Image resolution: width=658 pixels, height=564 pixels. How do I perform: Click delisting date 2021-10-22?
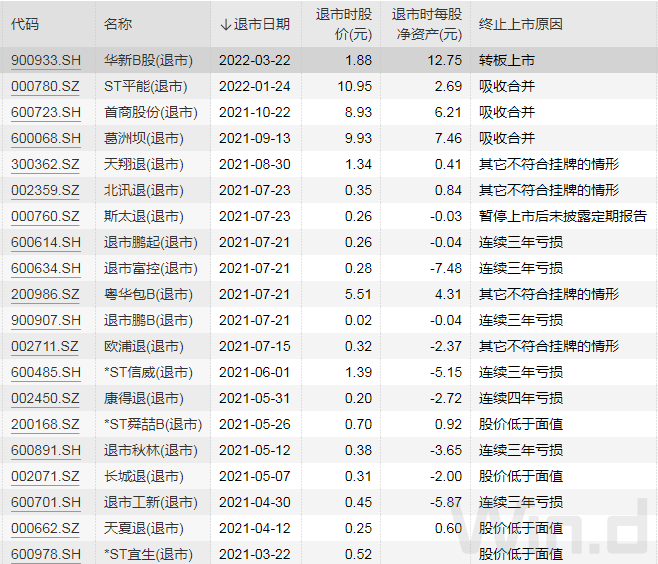[x=255, y=112]
